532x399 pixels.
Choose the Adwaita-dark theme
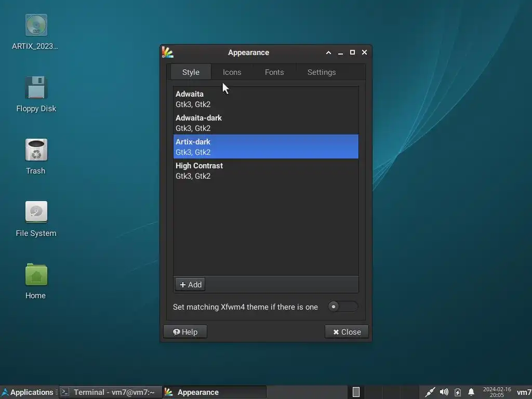[265, 123]
